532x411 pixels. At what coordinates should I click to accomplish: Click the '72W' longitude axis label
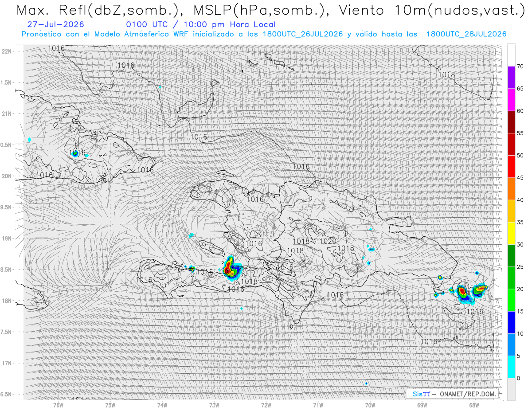point(266,405)
